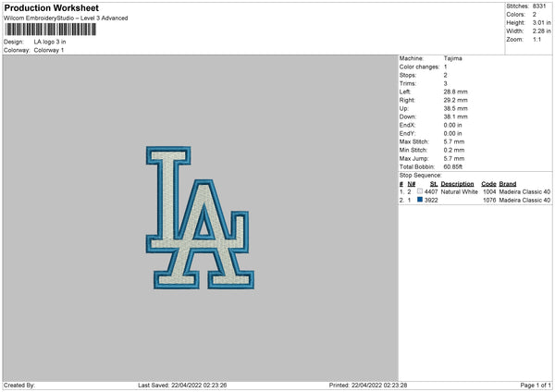Click the 'Page 1 of 1' indicator

(536, 386)
